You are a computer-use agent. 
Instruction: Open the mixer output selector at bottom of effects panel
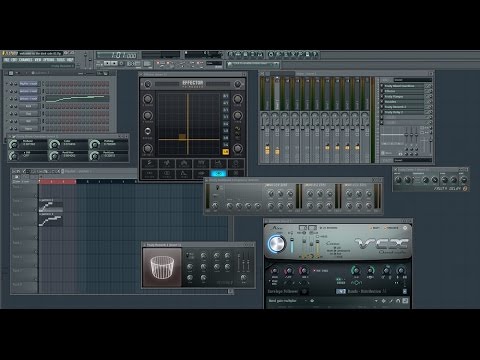pyautogui.click(x=412, y=160)
